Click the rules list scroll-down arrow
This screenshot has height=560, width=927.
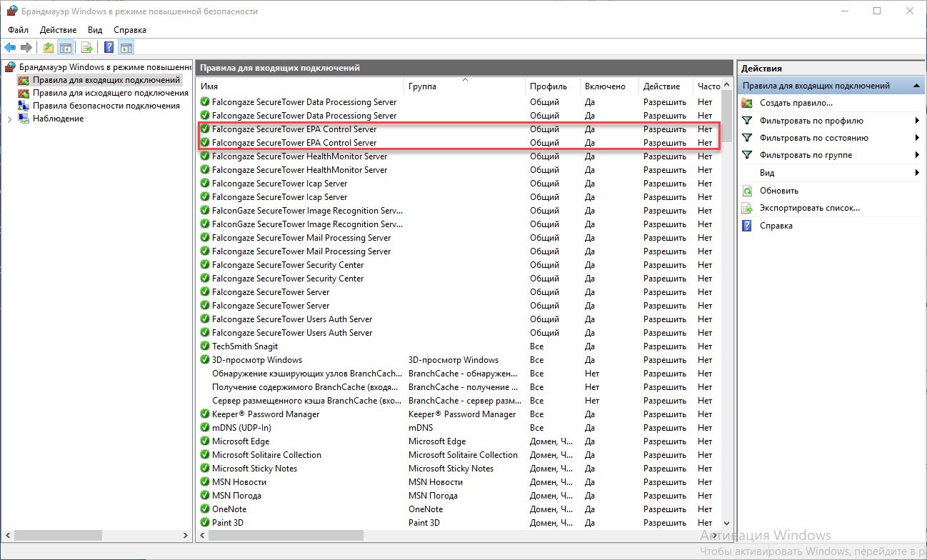pyautogui.click(x=727, y=524)
